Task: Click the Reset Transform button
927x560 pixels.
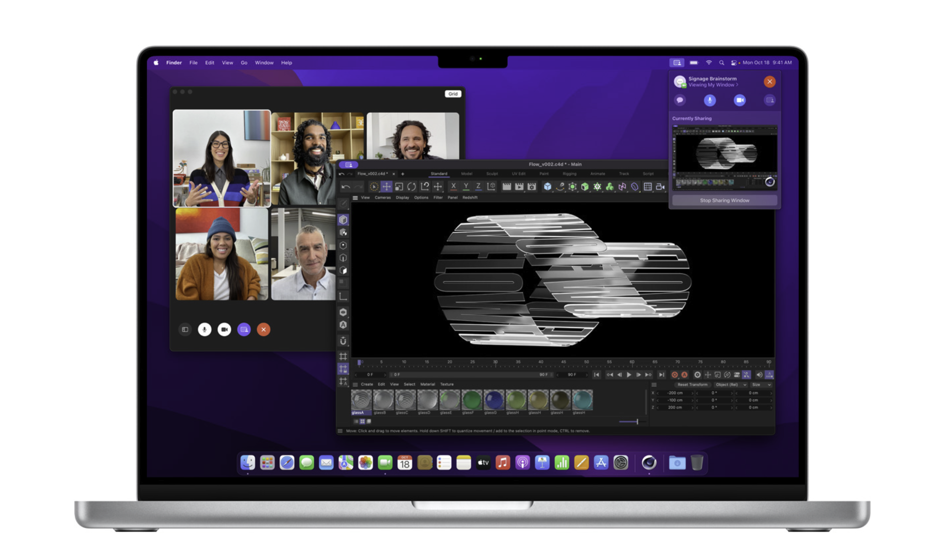Action: pos(692,385)
